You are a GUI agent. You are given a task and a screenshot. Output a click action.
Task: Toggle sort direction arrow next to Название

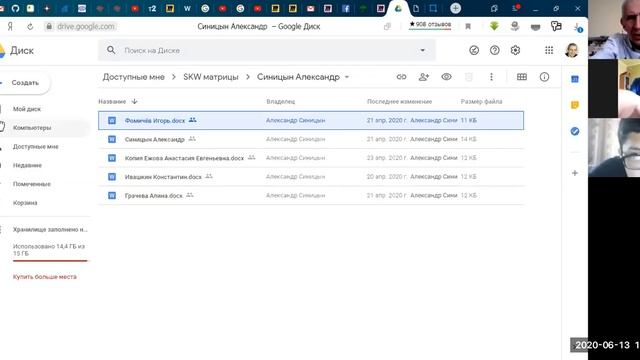134,102
